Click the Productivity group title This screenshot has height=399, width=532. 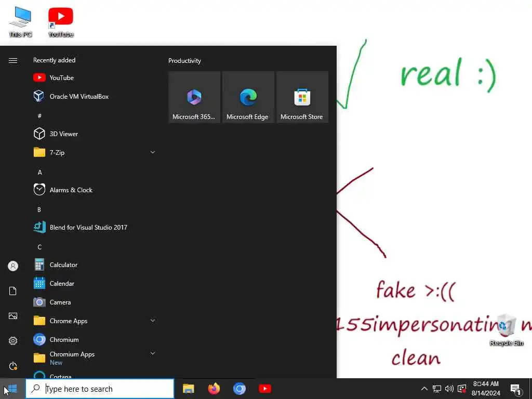(x=184, y=61)
